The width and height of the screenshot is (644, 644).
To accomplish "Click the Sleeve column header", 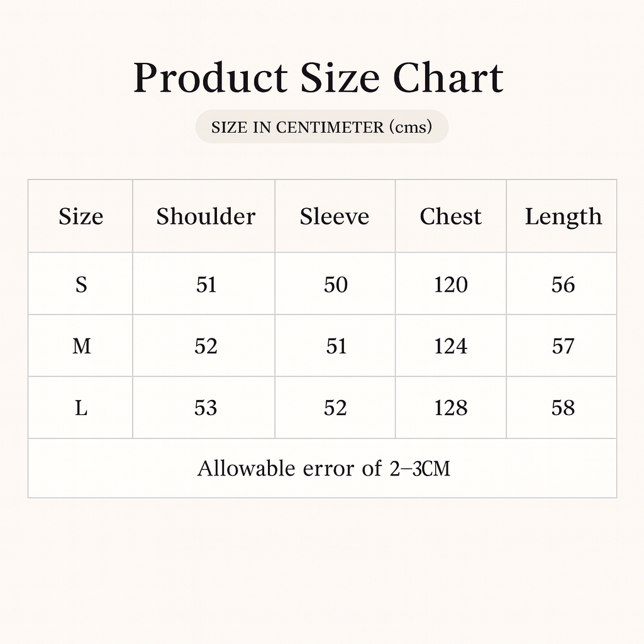I will pyautogui.click(x=334, y=216).
